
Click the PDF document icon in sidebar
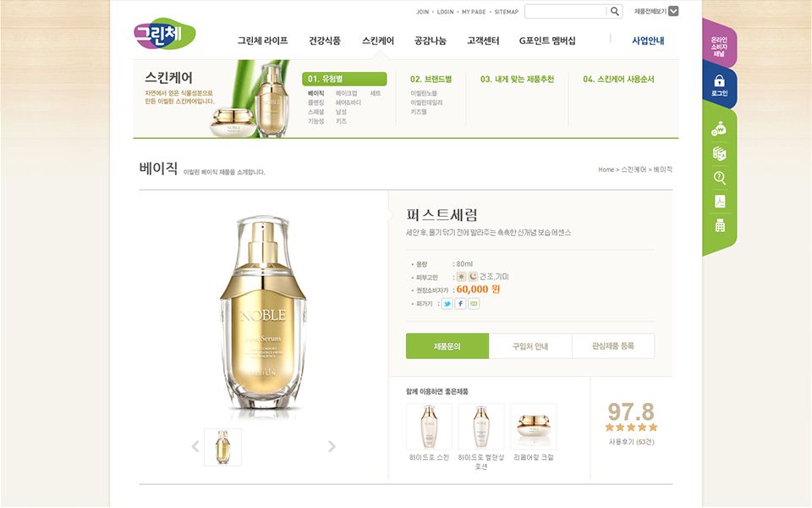(x=720, y=202)
